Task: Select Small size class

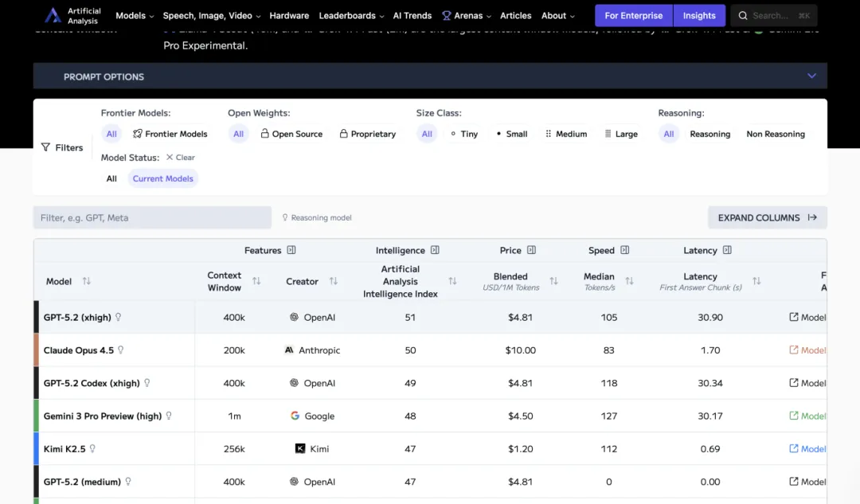Action: point(512,134)
